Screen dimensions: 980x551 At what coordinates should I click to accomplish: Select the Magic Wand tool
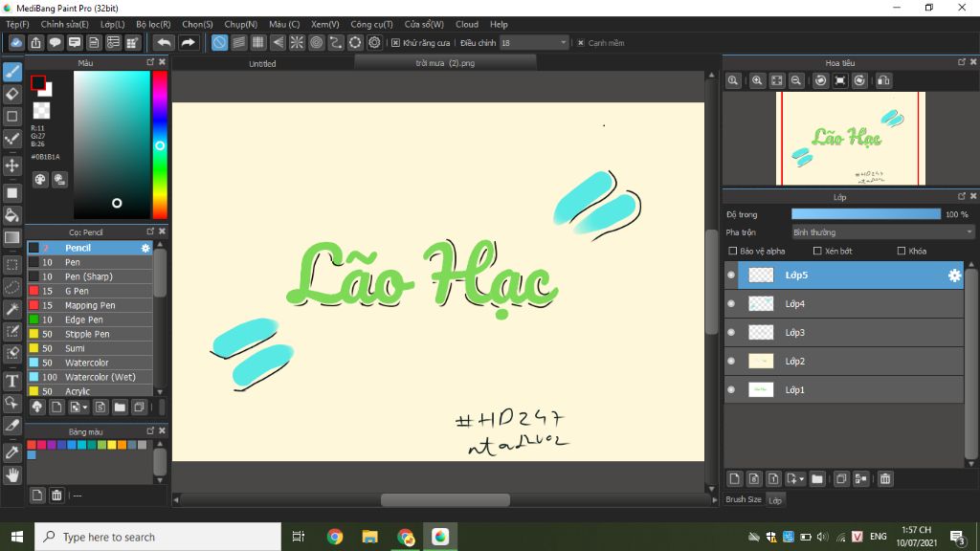[12, 309]
